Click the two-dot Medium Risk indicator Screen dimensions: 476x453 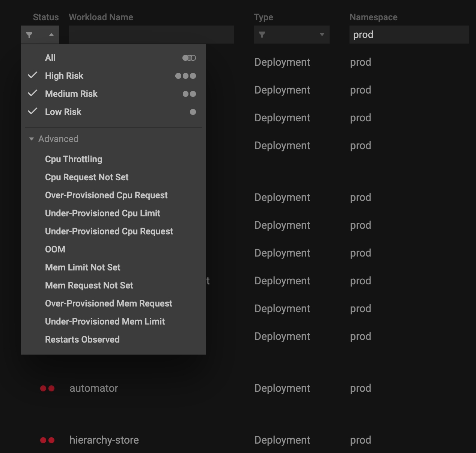pyautogui.click(x=189, y=94)
